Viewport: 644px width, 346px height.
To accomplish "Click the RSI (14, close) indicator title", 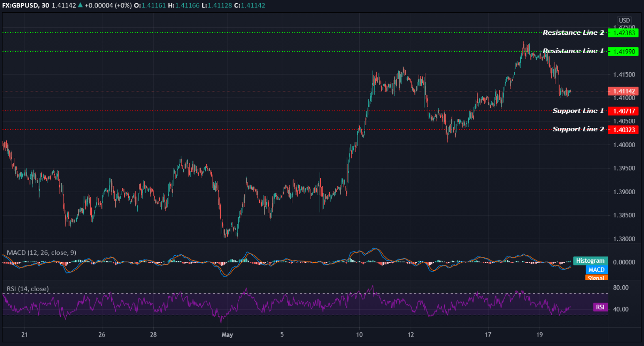I will click(x=28, y=289).
